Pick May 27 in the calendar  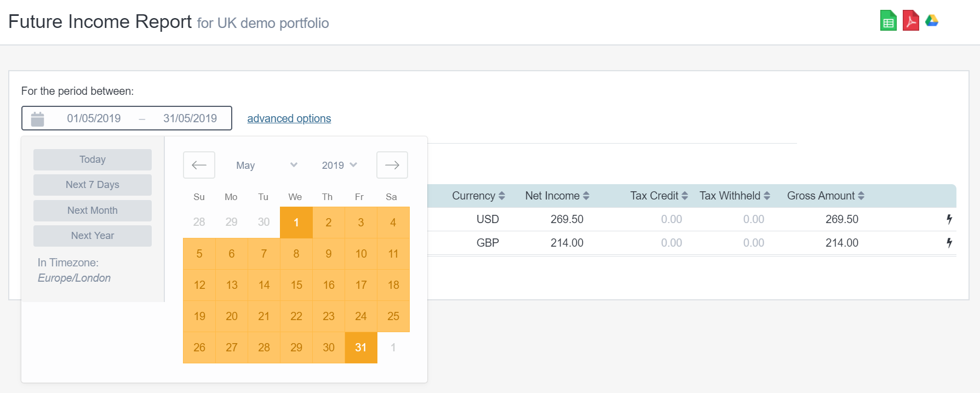tap(232, 348)
